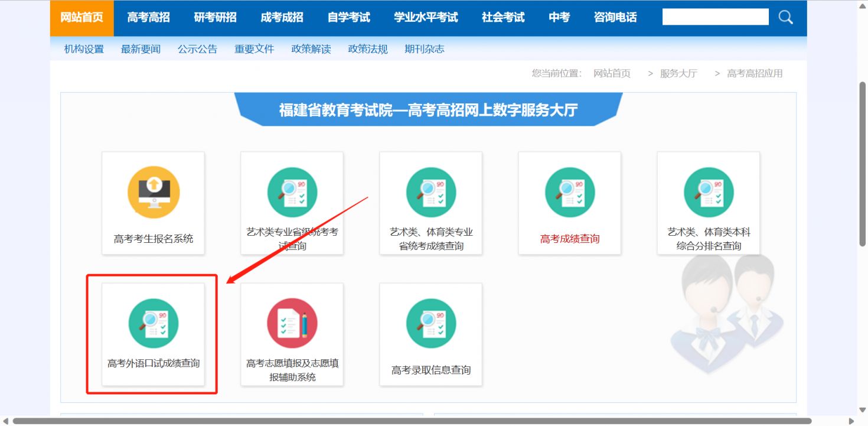Viewport: 868px width, 426px height.
Task: Click 高考外语口试成绩查询 text label
Action: coord(154,363)
